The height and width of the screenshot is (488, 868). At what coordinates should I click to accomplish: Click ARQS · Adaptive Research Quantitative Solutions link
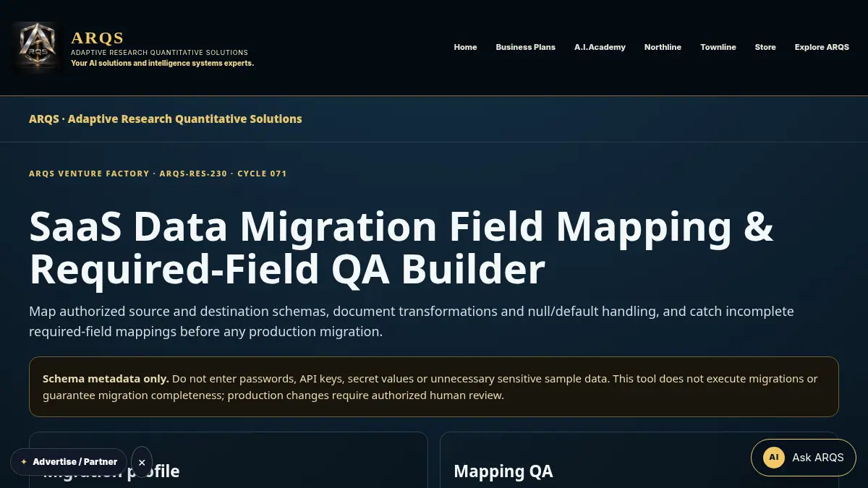[x=166, y=119]
